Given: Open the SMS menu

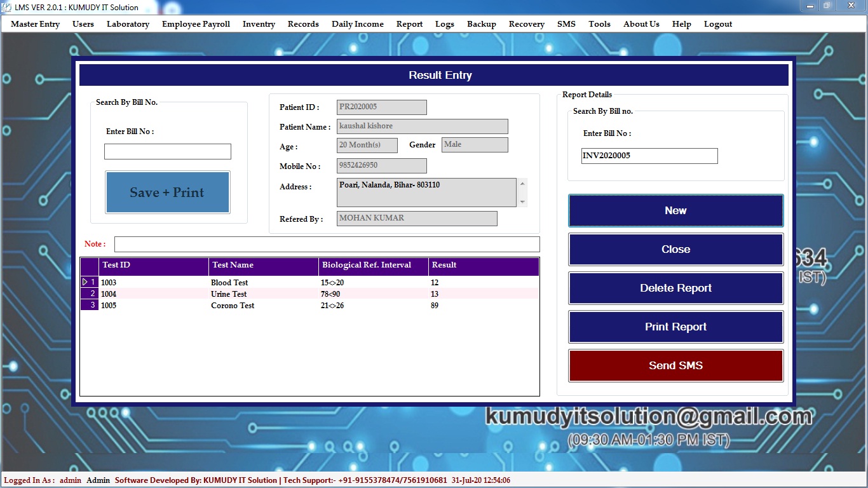Looking at the screenshot, I should click(x=566, y=24).
